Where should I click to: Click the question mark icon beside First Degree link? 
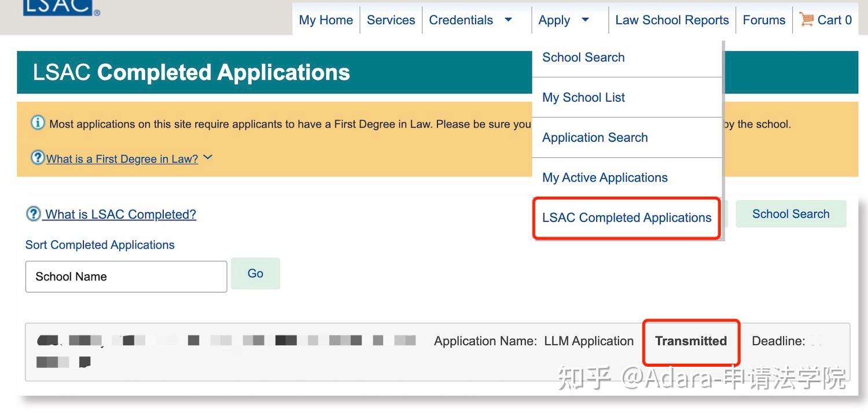[x=38, y=157]
